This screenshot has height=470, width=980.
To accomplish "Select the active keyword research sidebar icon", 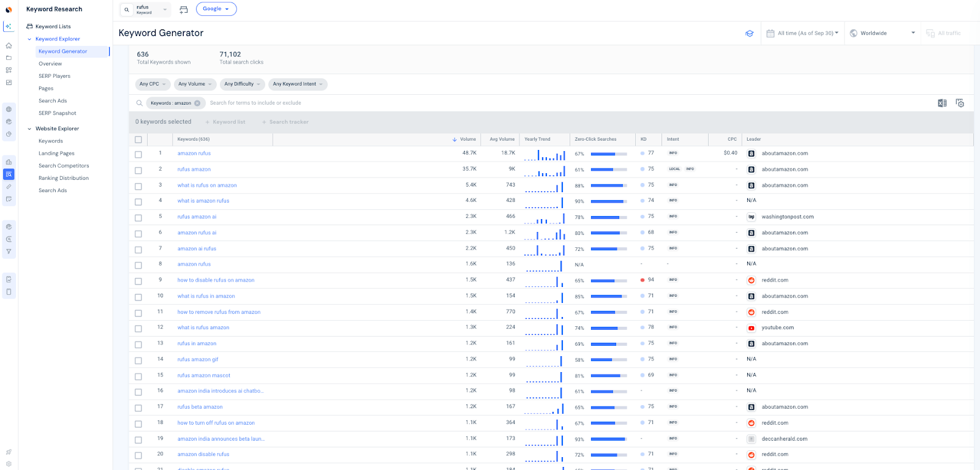I will [9, 174].
